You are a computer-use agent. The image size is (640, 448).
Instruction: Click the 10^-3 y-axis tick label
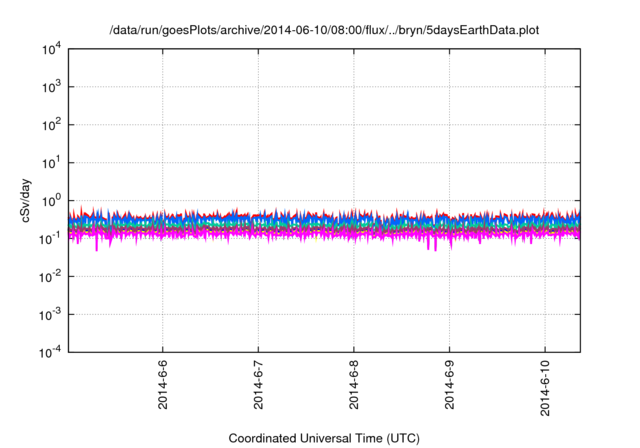pyautogui.click(x=50, y=315)
